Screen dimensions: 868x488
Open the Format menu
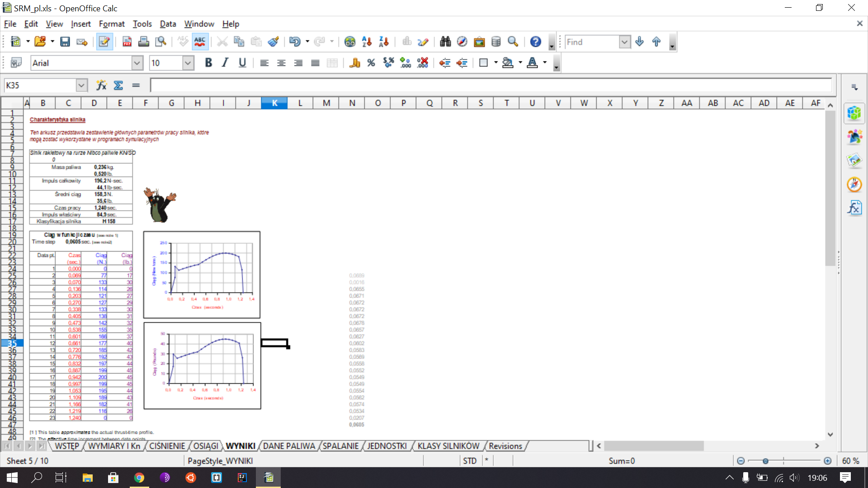pyautogui.click(x=111, y=24)
